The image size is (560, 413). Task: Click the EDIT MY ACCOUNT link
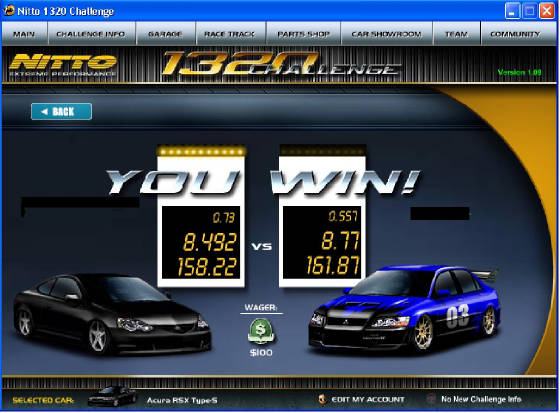click(x=368, y=399)
